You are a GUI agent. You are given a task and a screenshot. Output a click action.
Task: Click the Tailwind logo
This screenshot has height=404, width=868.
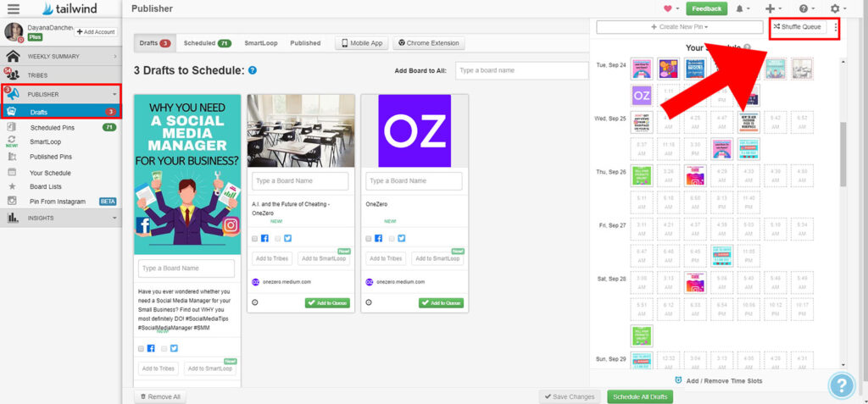click(70, 8)
